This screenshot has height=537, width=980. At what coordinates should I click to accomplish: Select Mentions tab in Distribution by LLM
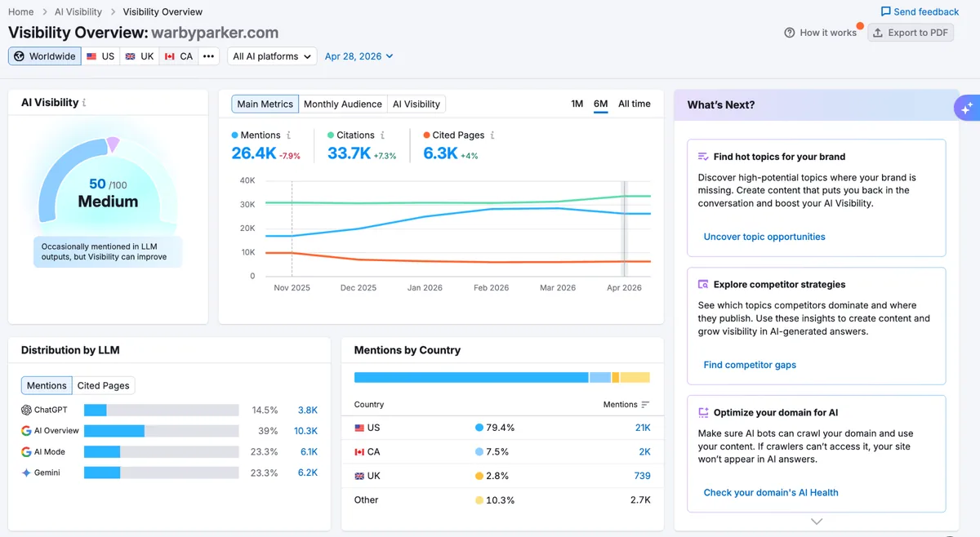coord(47,386)
